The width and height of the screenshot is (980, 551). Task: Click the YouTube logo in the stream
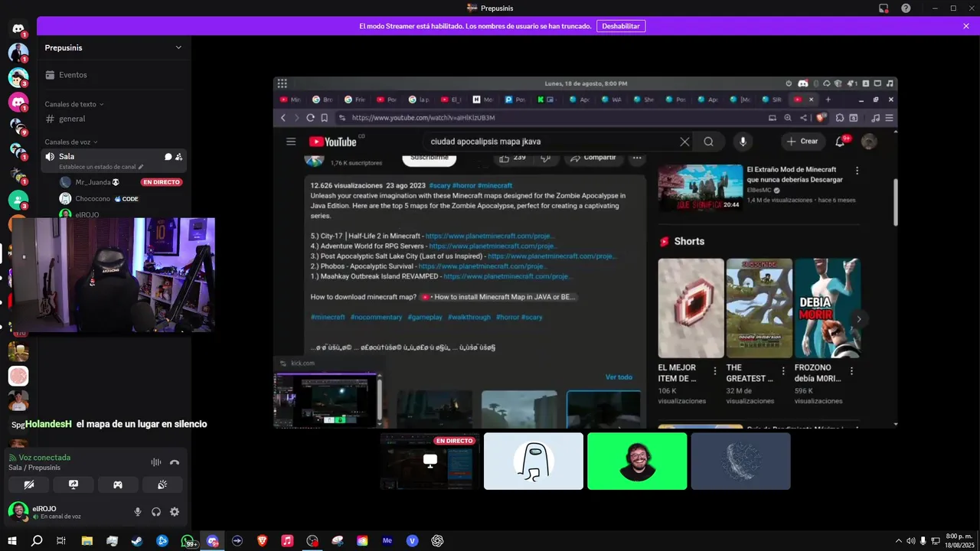tap(333, 142)
